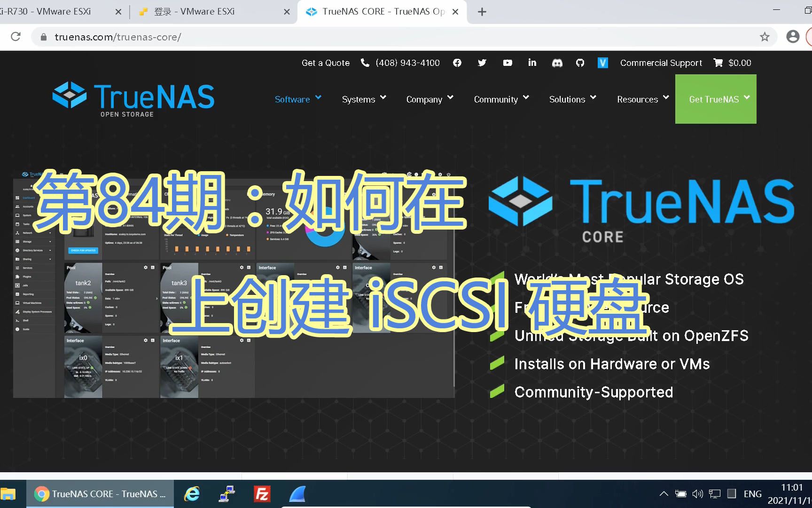This screenshot has height=508, width=812.
Task: Open Commercial Support link
Action: pos(661,63)
